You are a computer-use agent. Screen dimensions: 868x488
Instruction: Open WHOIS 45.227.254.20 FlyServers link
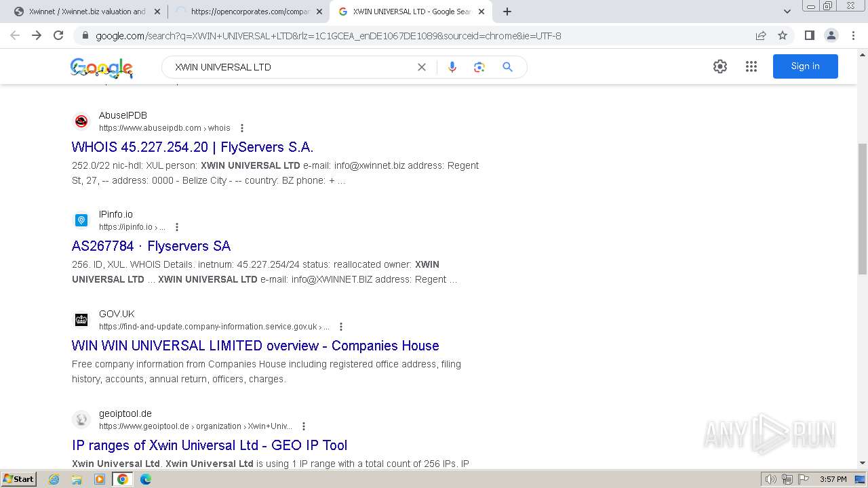193,147
